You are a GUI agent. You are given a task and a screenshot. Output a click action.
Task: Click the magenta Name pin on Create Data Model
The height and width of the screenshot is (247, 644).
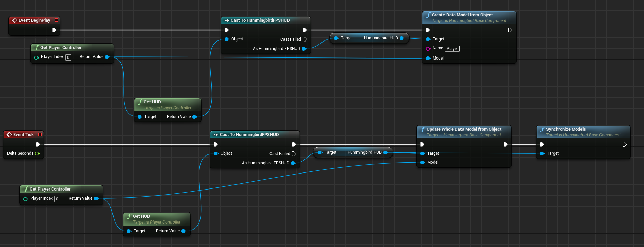(428, 49)
